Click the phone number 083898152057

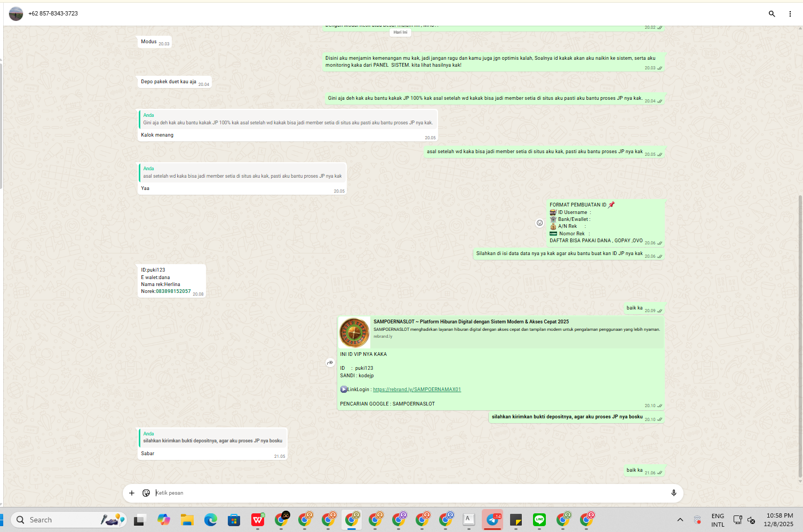point(173,291)
